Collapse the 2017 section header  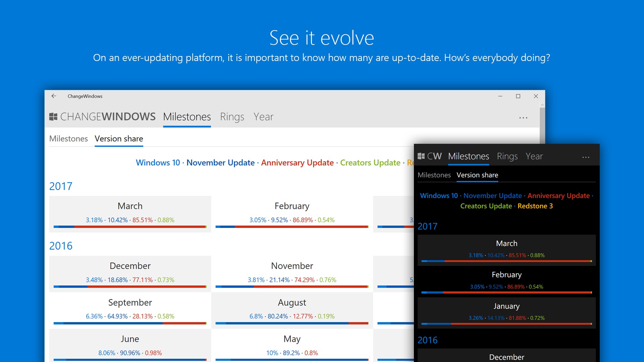[x=61, y=186]
